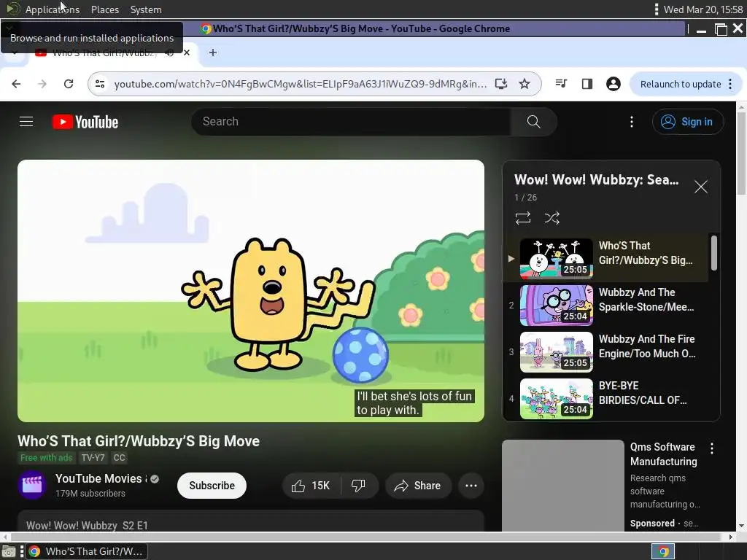Click the page vertical scrollbar thumb
747x560 pixels.
(741, 153)
